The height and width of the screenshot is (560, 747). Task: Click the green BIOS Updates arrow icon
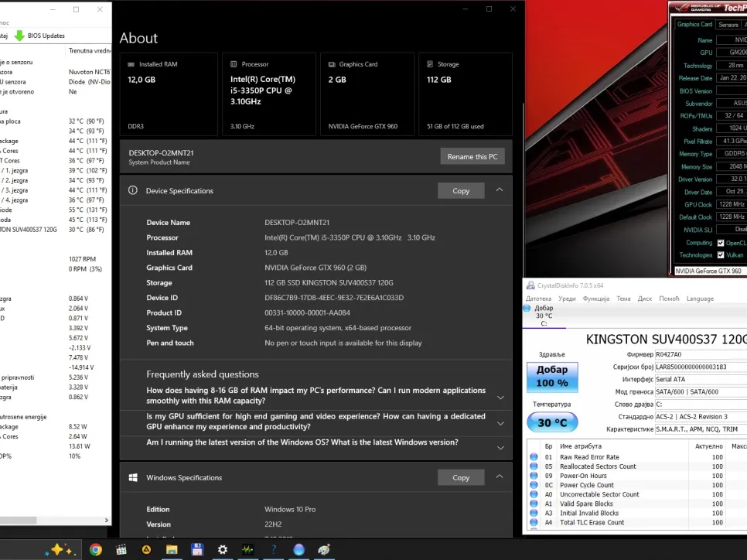point(19,36)
